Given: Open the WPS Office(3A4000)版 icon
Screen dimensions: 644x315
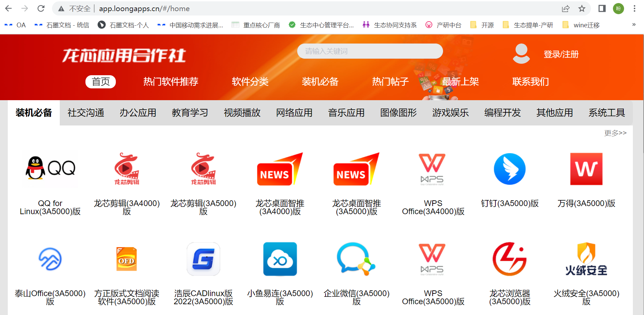Looking at the screenshot, I should [432, 169].
